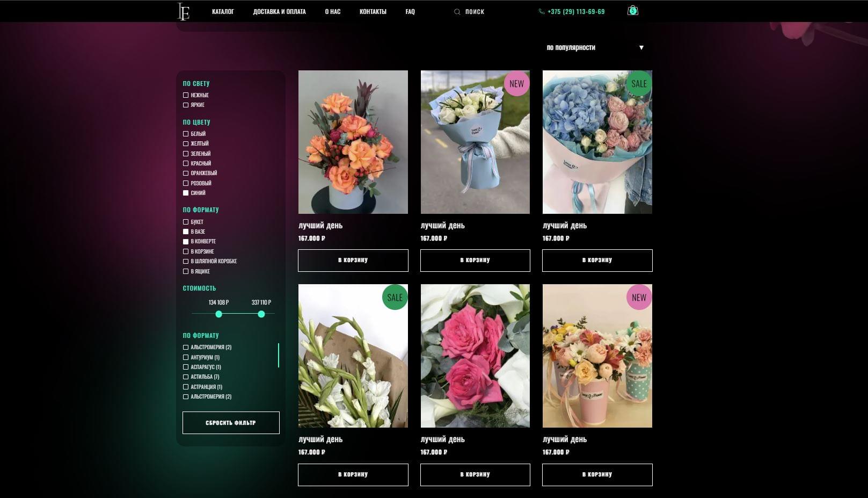Check the БЕЛЫЙ color filter
Image resolution: width=868 pixels, height=498 pixels.
click(x=186, y=134)
